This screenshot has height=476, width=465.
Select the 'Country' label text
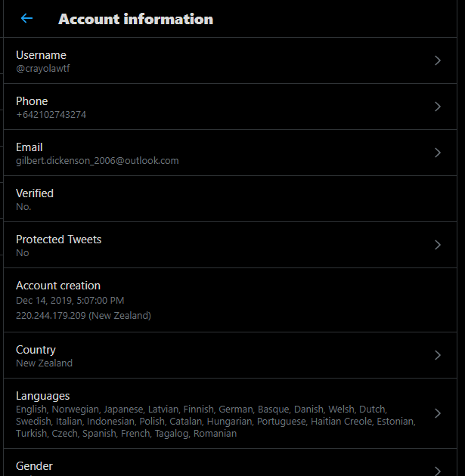tap(36, 350)
